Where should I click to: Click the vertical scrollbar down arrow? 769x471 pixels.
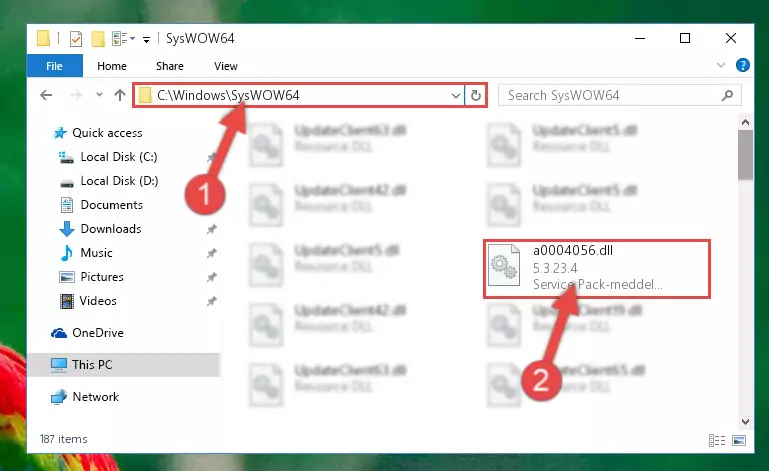745,422
